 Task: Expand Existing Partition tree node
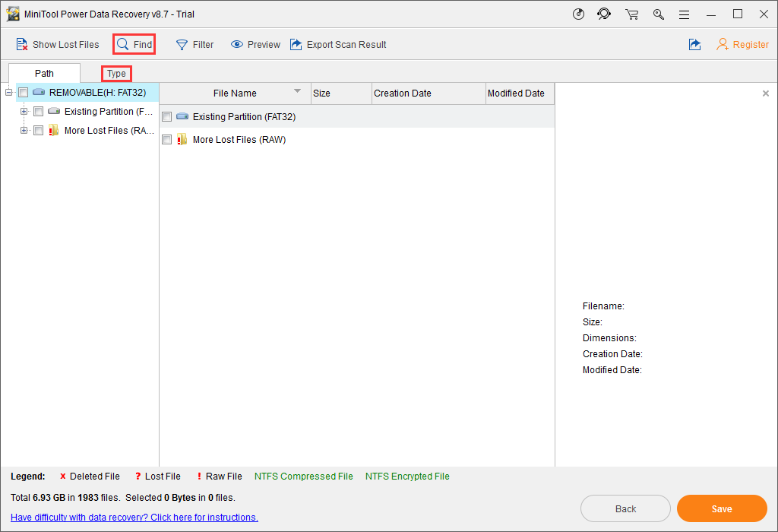(x=24, y=112)
